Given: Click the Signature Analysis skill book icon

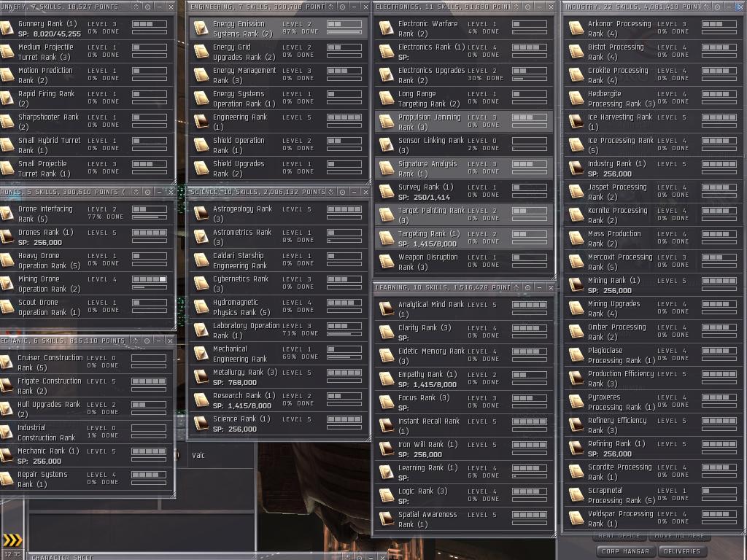Looking at the screenshot, I should (387, 168).
